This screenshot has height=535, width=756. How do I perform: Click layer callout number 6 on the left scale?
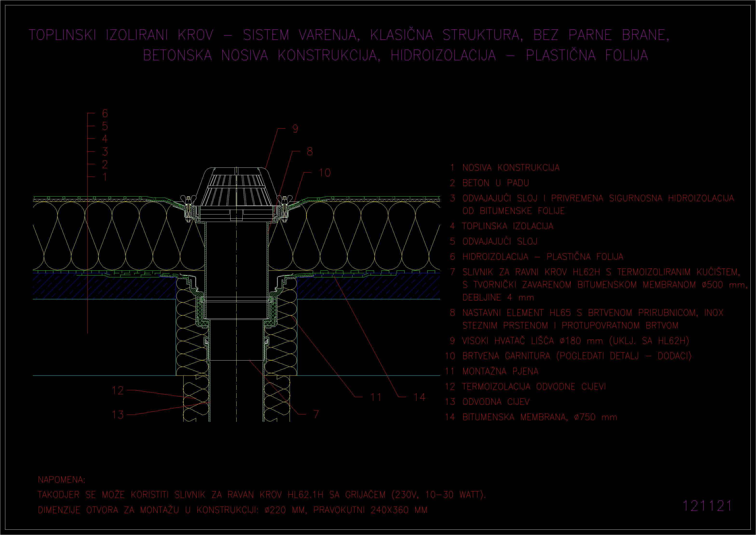point(105,114)
